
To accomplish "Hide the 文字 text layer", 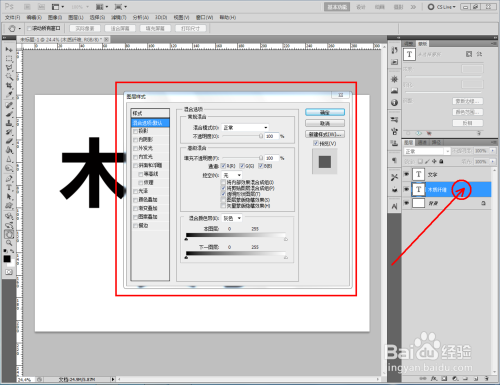I will 406,174.
